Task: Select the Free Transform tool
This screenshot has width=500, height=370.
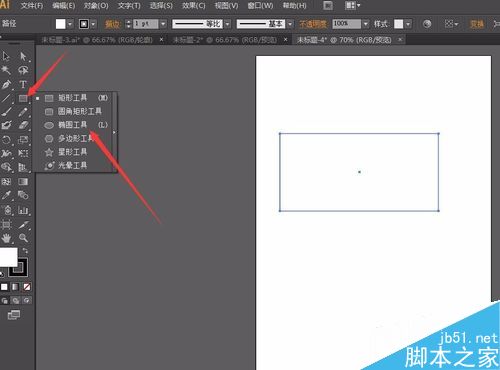Action: click(23, 153)
